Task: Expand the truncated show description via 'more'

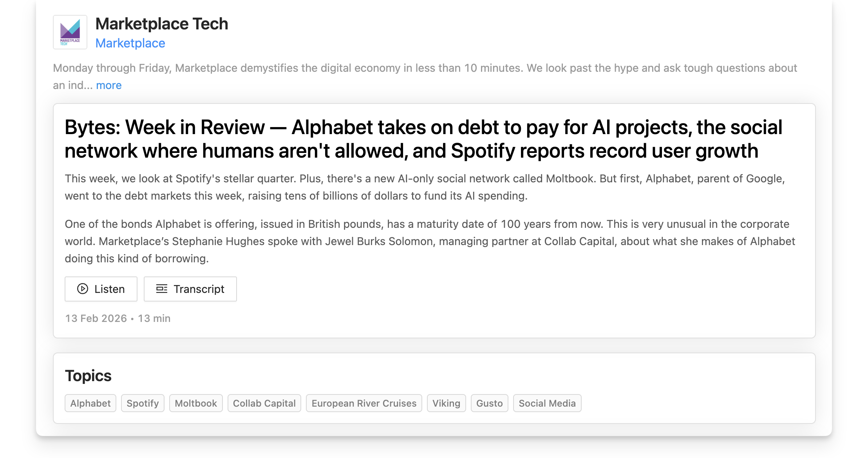Action: [108, 85]
